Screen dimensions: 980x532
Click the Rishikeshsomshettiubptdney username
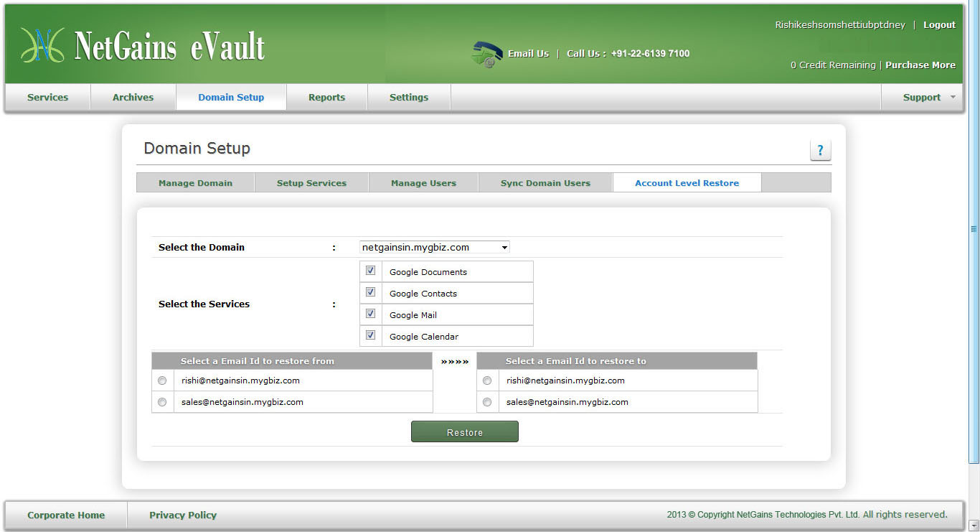point(840,25)
